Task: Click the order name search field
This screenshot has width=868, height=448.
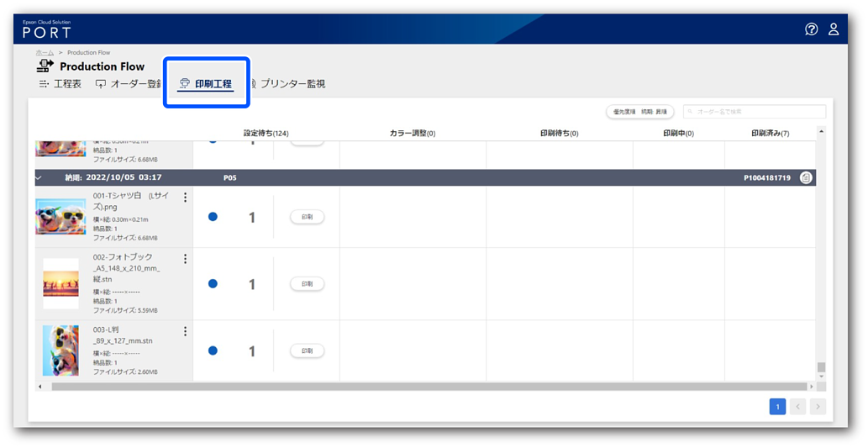Action: tap(754, 112)
